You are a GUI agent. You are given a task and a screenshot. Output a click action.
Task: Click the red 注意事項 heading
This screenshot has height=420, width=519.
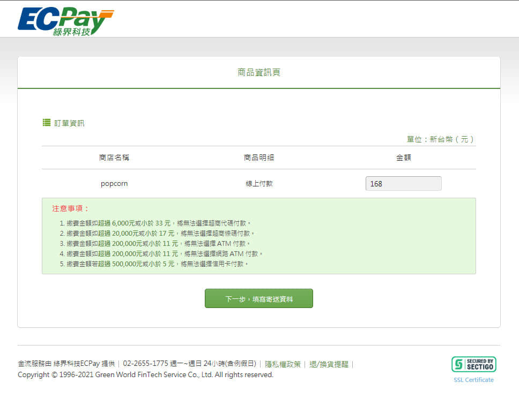click(x=71, y=208)
